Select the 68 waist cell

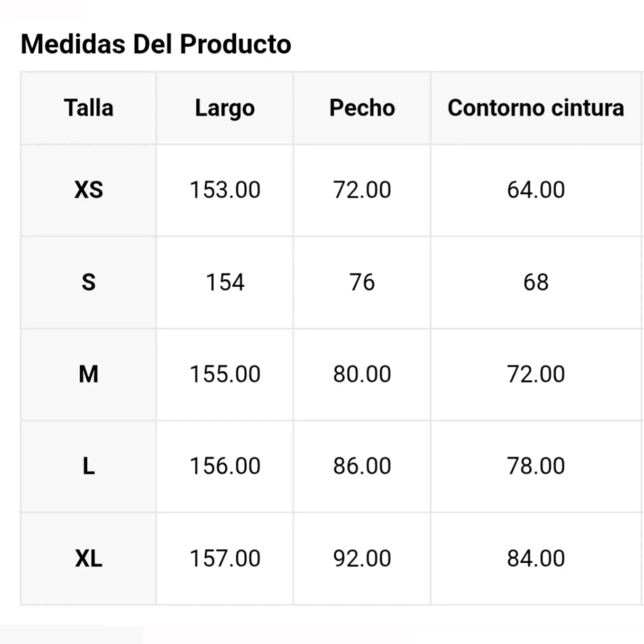pyautogui.click(x=536, y=282)
